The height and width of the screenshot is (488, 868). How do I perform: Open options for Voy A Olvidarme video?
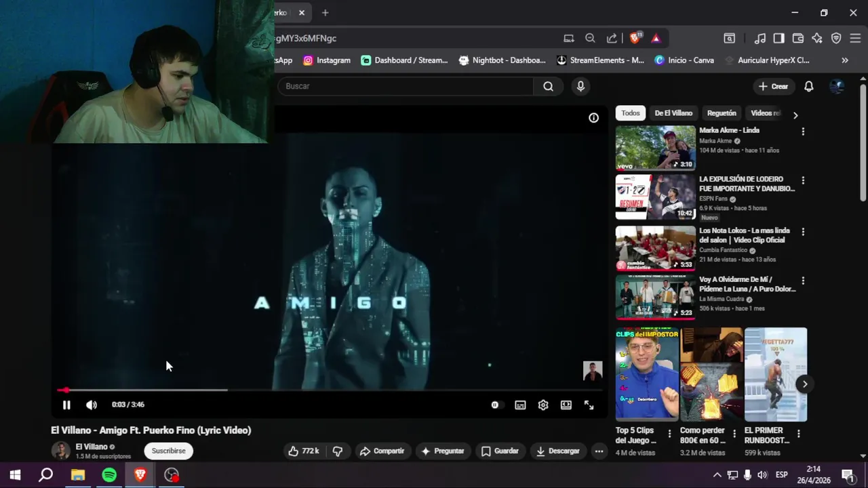click(x=803, y=281)
